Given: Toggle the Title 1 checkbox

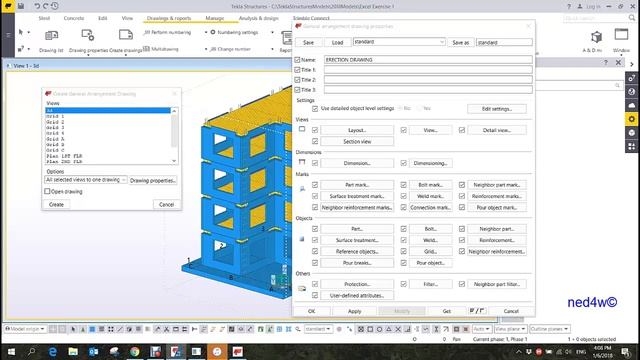Looking at the screenshot, I should (297, 70).
